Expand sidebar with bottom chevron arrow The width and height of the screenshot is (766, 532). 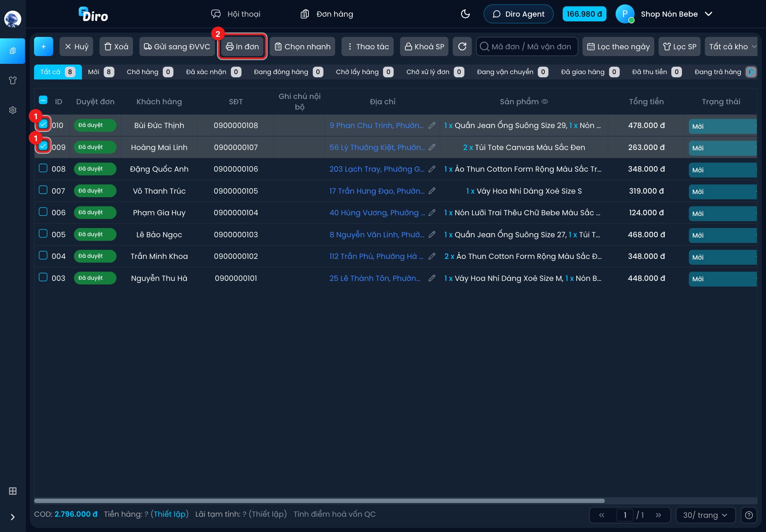pyautogui.click(x=13, y=517)
